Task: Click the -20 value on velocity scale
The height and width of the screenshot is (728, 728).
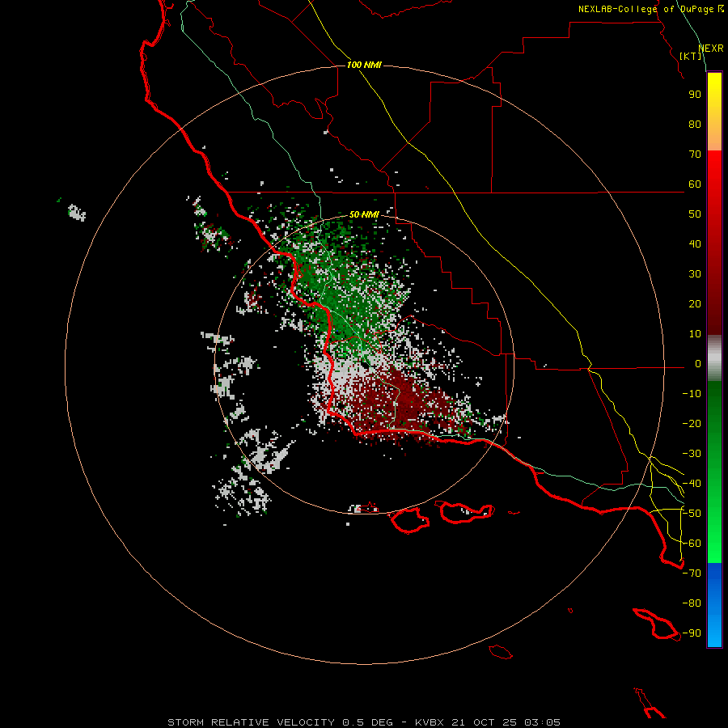Action: 692,424
